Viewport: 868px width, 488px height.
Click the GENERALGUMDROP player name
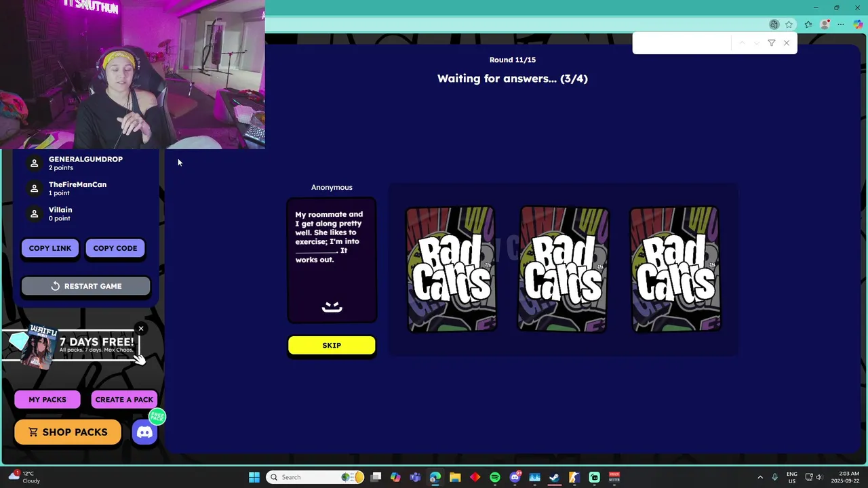tap(85, 159)
